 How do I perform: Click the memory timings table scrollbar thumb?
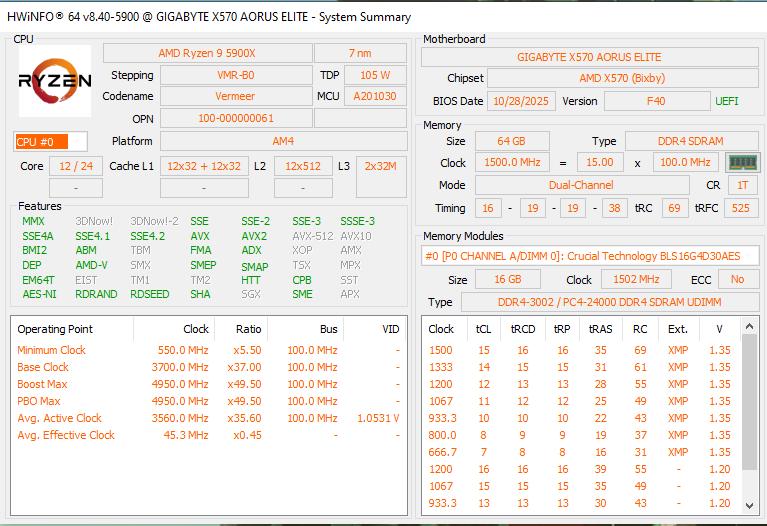tap(749, 402)
